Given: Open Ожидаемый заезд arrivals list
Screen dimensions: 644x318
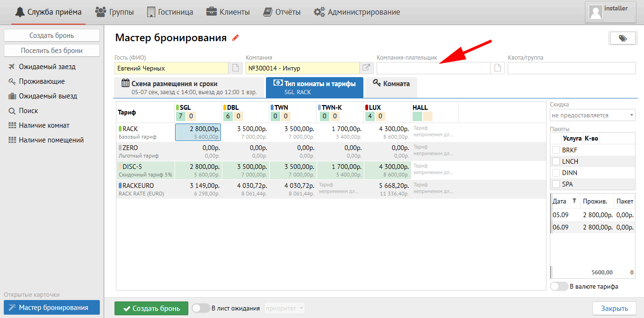Looking at the screenshot, I should click(x=47, y=67).
